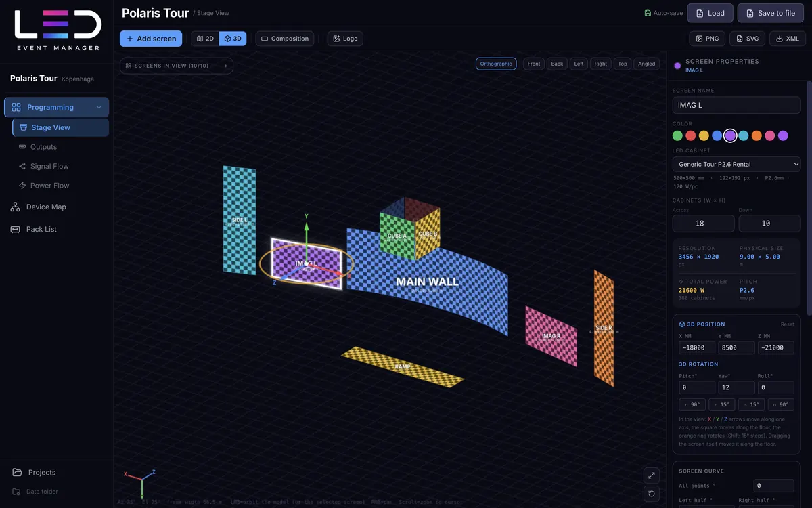Viewport: 812px width, 508px height.
Task: Pick the orange color swatch
Action: 757,135
